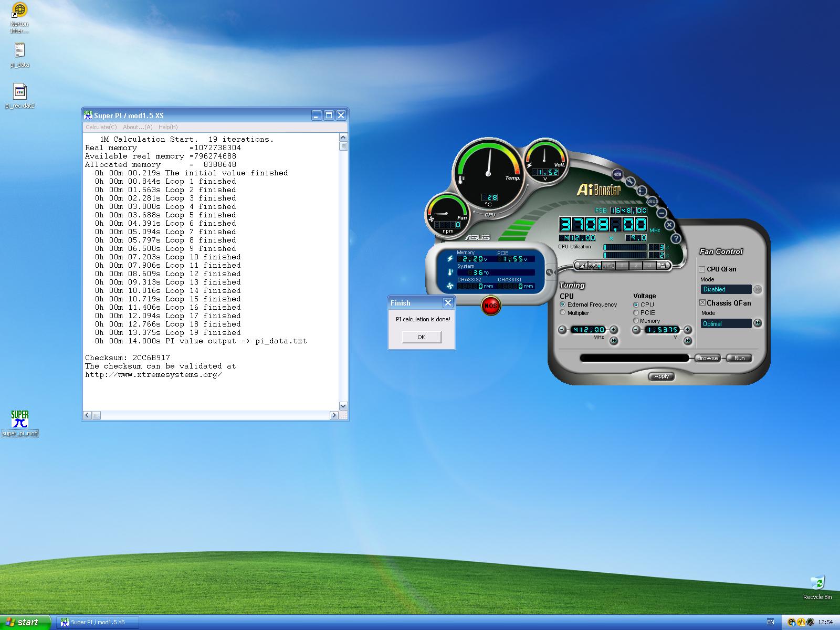Screen dimensions: 840x630
Task: Maximize the Super PI window
Action: click(x=329, y=115)
